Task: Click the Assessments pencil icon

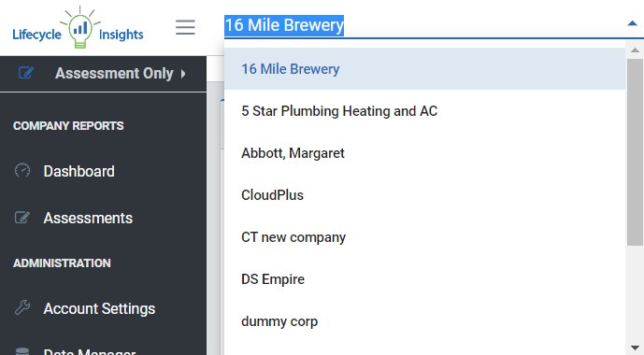Action: (22, 218)
